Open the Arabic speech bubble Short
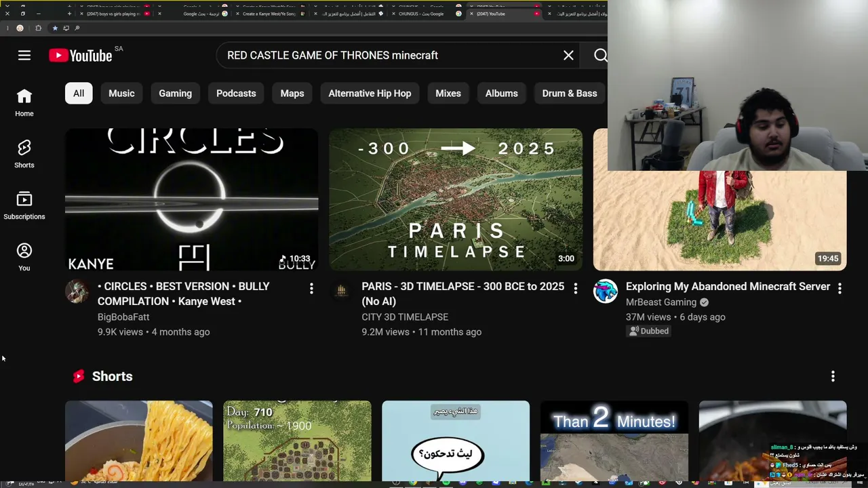868x488 pixels. pyautogui.click(x=456, y=441)
